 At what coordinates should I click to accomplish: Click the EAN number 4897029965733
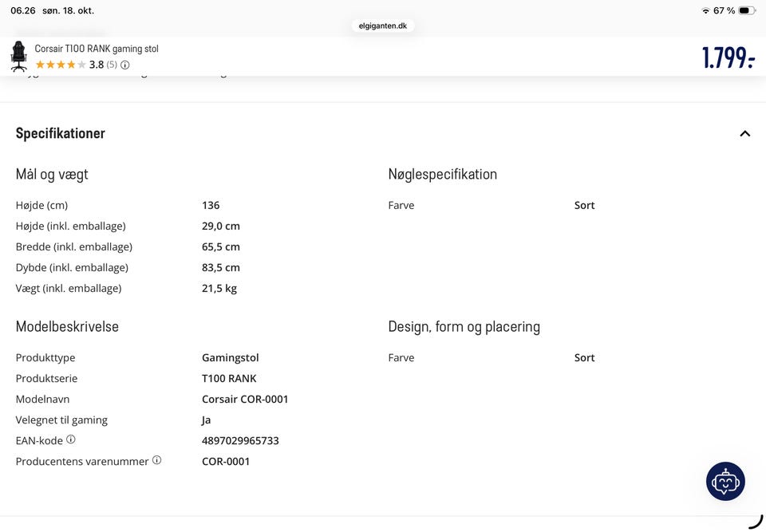(x=240, y=440)
